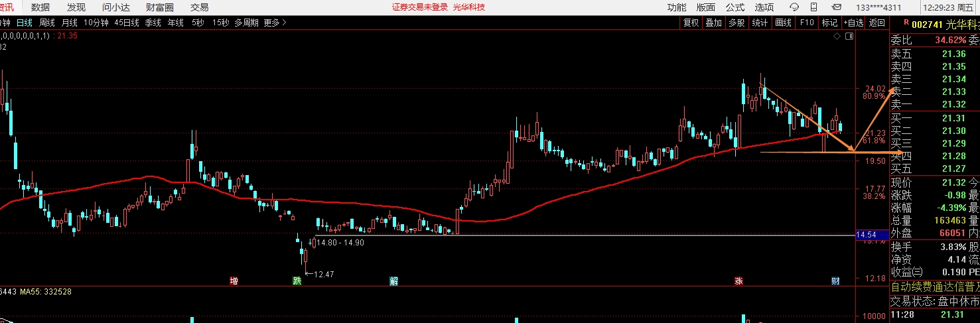Viewport: 980px width, 323px height.
Task: Open the mail envelope messages icon
Action: tap(837, 7)
